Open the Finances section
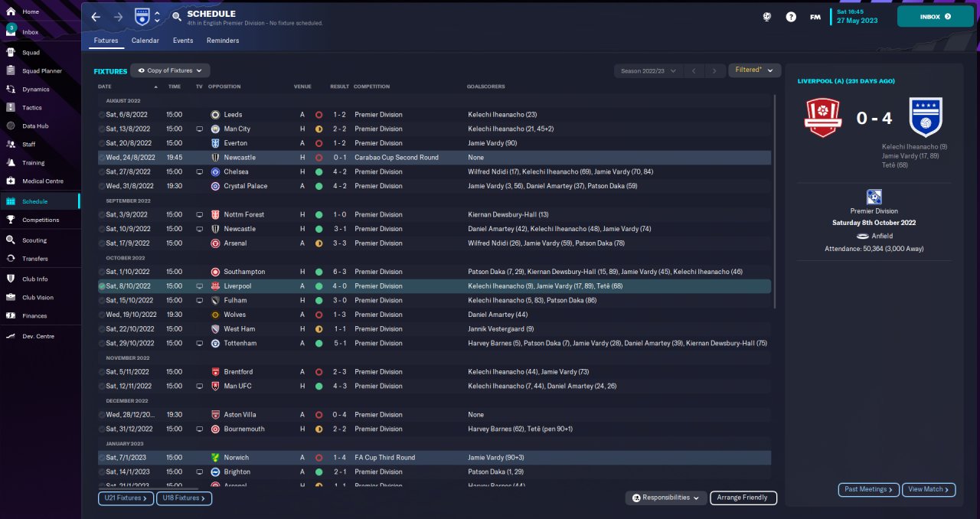 click(34, 315)
